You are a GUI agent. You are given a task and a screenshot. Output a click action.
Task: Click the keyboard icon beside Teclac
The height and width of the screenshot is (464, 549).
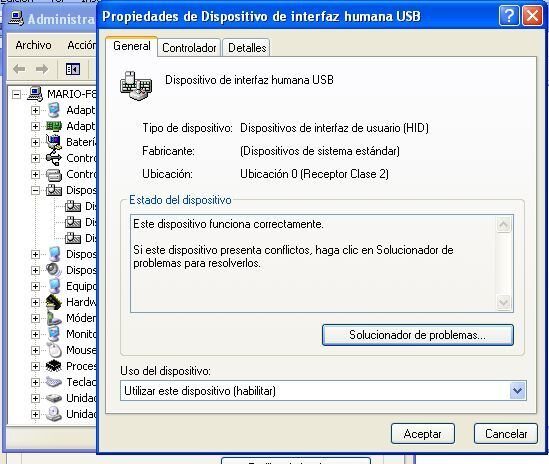pos(54,382)
